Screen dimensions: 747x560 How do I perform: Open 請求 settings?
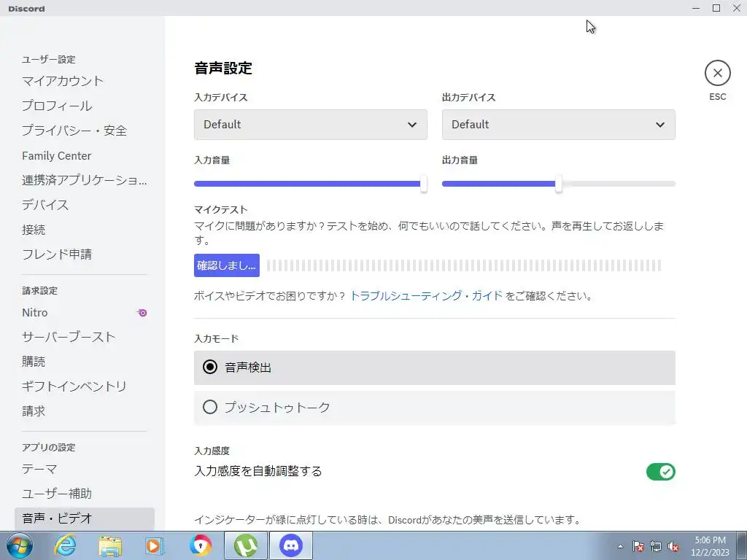pos(85,411)
